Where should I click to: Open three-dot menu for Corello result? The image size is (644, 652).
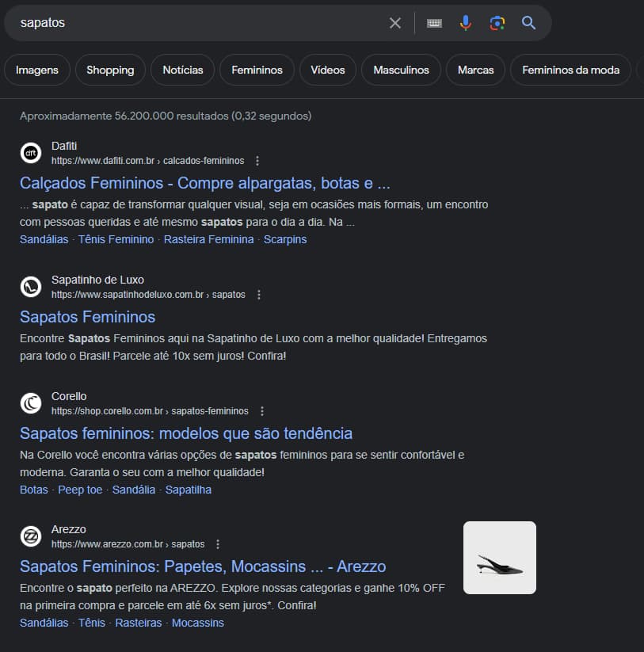[x=262, y=411]
